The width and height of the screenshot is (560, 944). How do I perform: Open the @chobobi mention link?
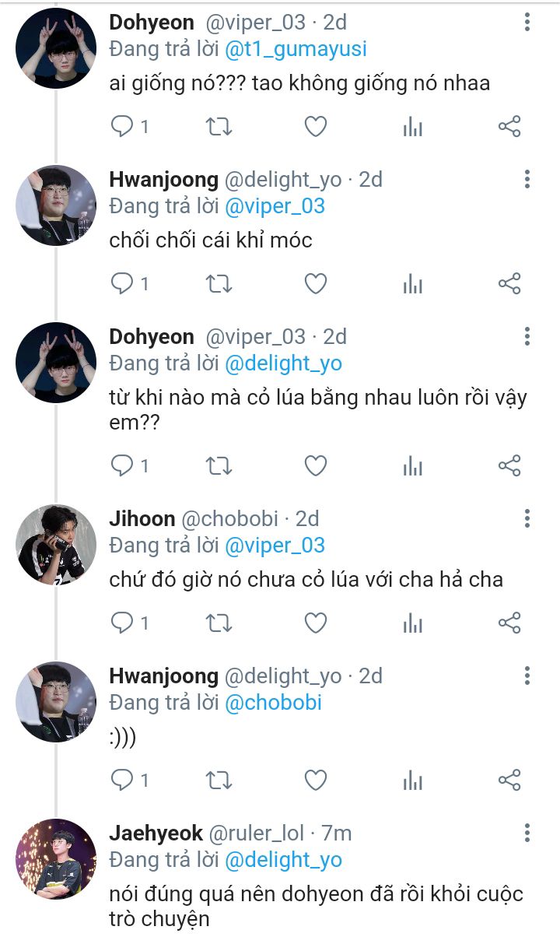(x=273, y=703)
